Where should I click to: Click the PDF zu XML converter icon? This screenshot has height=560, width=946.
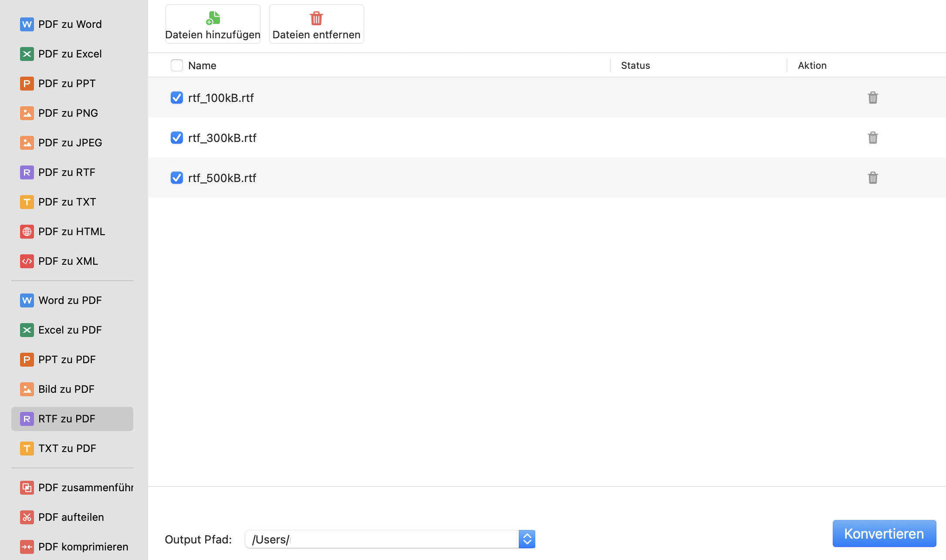click(27, 261)
